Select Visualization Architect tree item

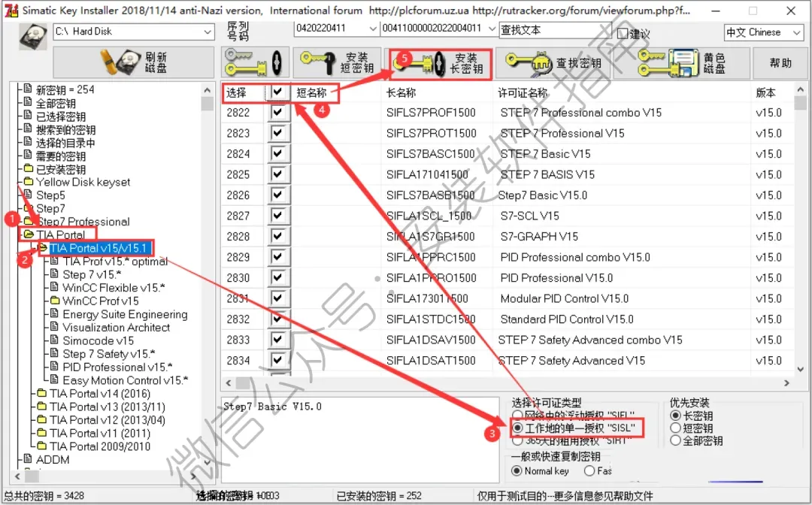[116, 328]
